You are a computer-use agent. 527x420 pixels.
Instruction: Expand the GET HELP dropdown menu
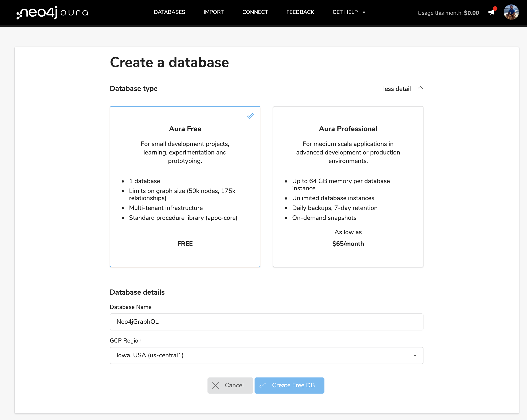click(349, 12)
